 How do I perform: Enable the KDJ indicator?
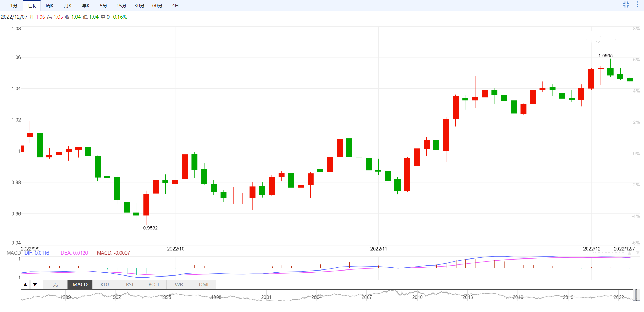tap(105, 285)
